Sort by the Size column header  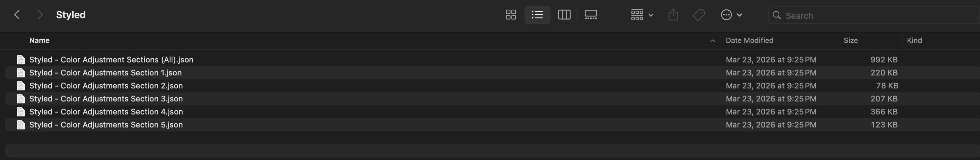coord(850,40)
